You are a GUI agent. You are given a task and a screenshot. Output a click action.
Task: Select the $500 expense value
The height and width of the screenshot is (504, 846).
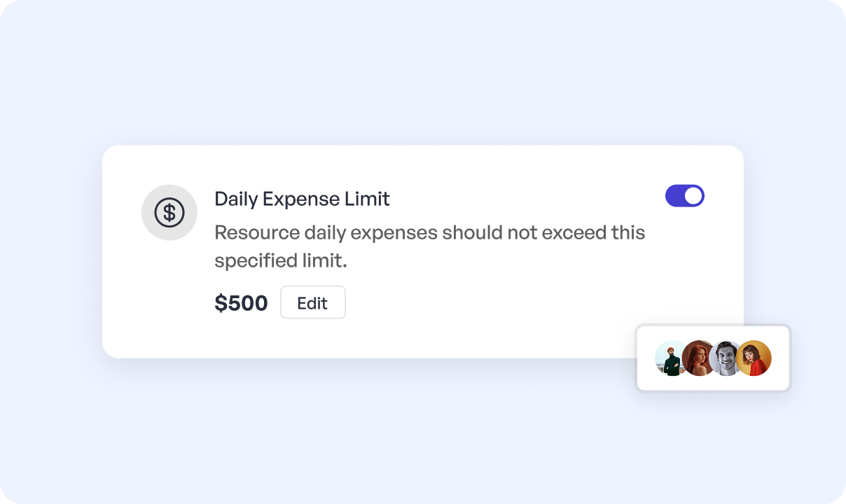[x=241, y=302]
